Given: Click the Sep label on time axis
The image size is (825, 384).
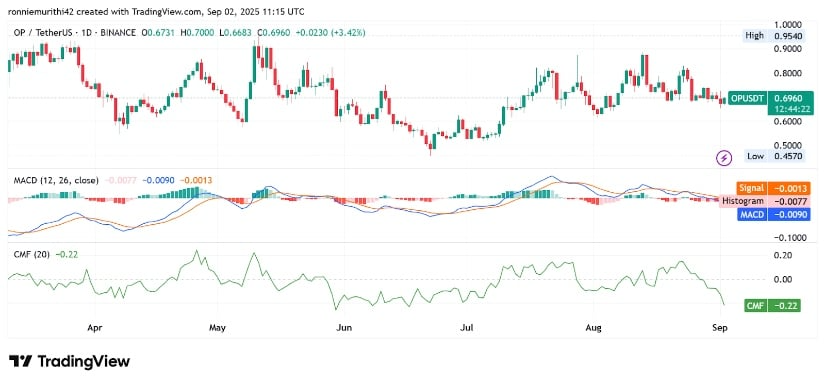Looking at the screenshot, I should (721, 328).
